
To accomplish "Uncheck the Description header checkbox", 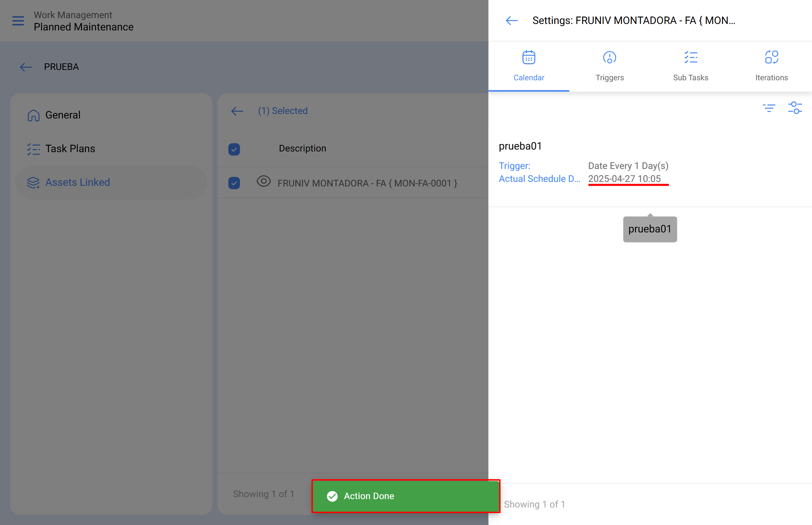I will [x=234, y=149].
